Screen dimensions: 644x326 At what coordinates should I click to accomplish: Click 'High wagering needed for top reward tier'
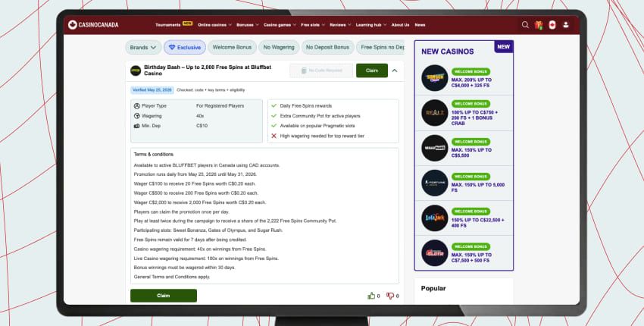[322, 136]
